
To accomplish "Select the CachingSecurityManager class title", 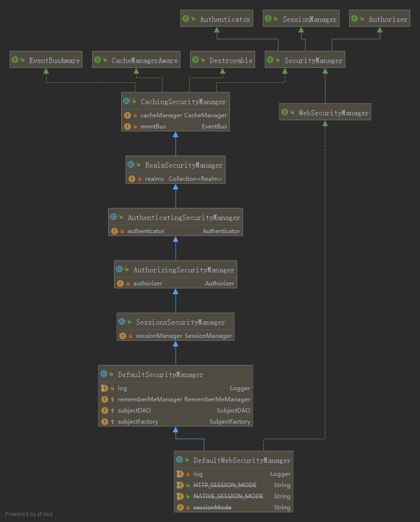I will point(183,102).
